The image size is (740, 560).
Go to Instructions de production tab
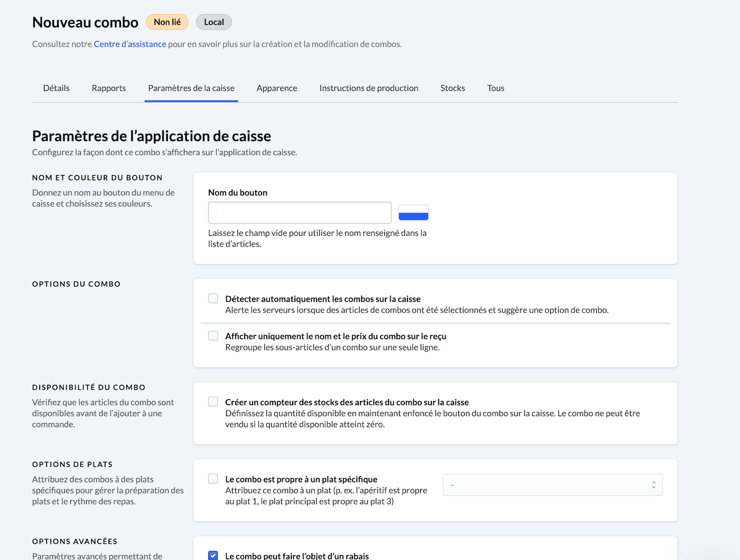[x=369, y=88]
